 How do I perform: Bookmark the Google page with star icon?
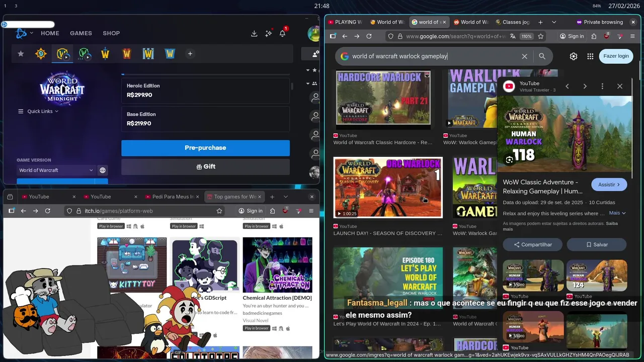point(541,36)
